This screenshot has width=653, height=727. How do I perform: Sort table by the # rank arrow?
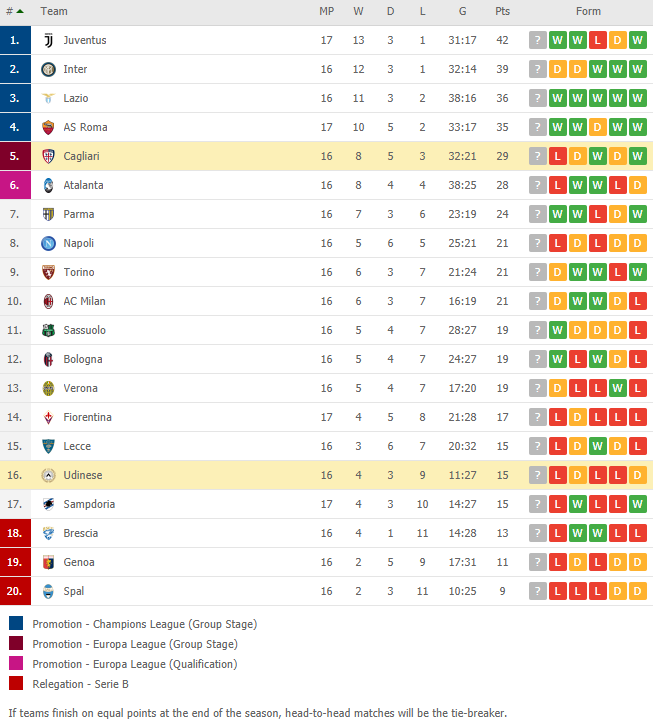pos(20,11)
